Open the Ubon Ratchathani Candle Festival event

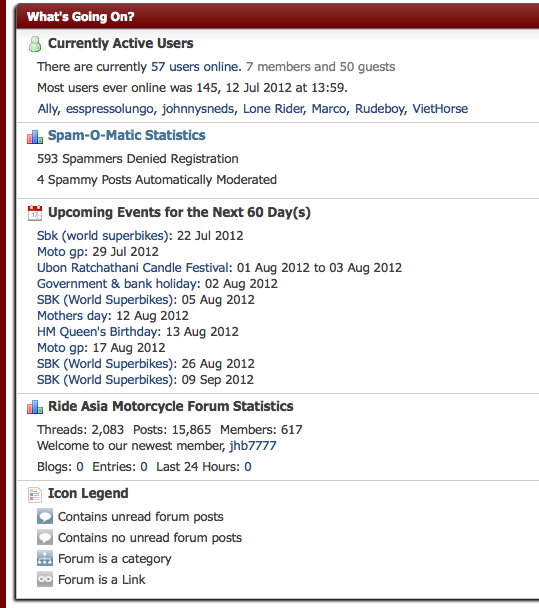tap(134, 268)
